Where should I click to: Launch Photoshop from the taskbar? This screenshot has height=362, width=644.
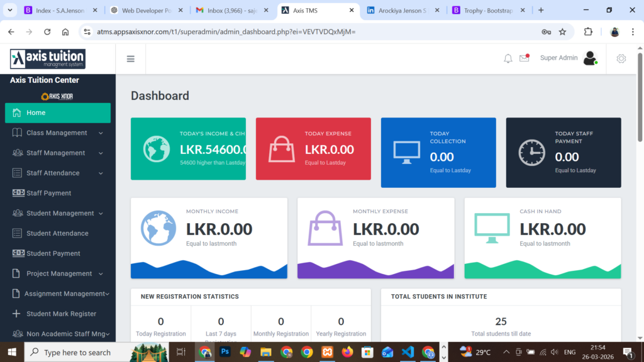(225, 352)
